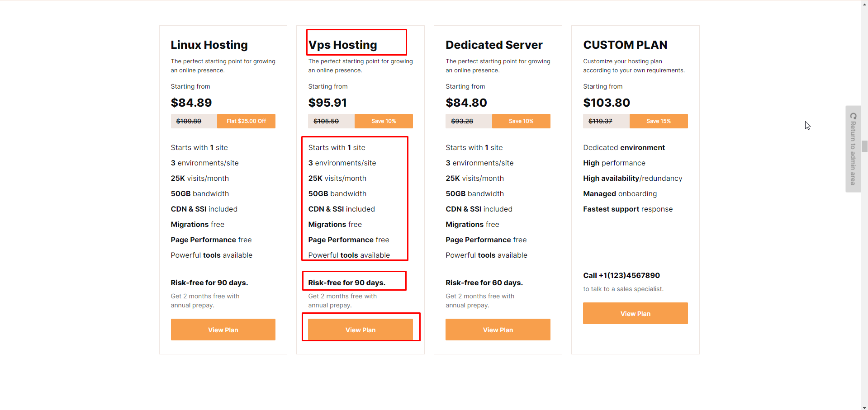
Task: Click the Call +1(123)4567890 phone number
Action: [x=621, y=275]
